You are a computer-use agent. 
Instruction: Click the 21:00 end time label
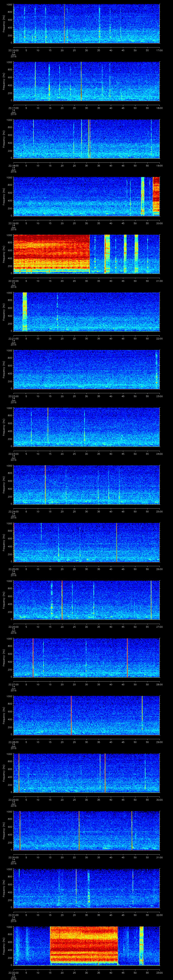[x=159, y=281]
